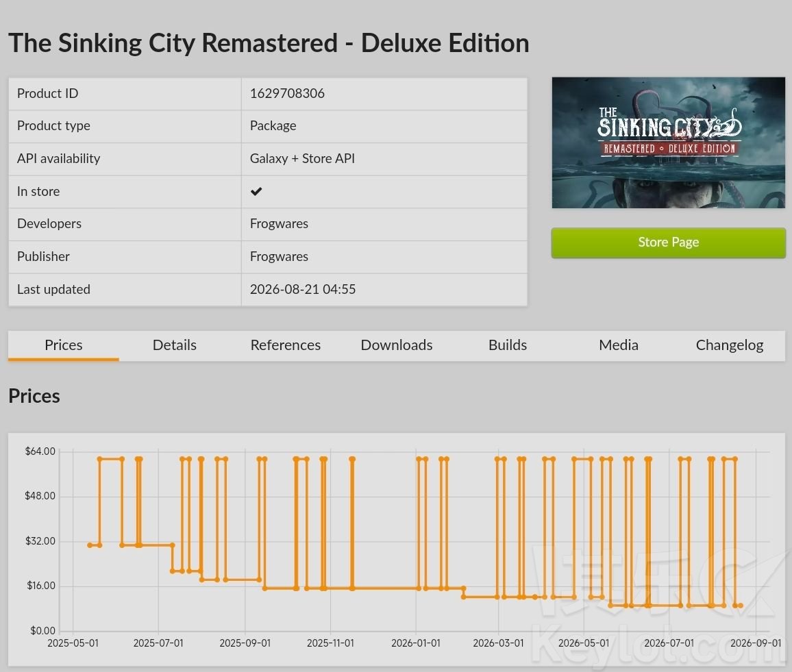The image size is (792, 672).
Task: Click the date 2026-08-21 04:55
Action: pyautogui.click(x=303, y=289)
